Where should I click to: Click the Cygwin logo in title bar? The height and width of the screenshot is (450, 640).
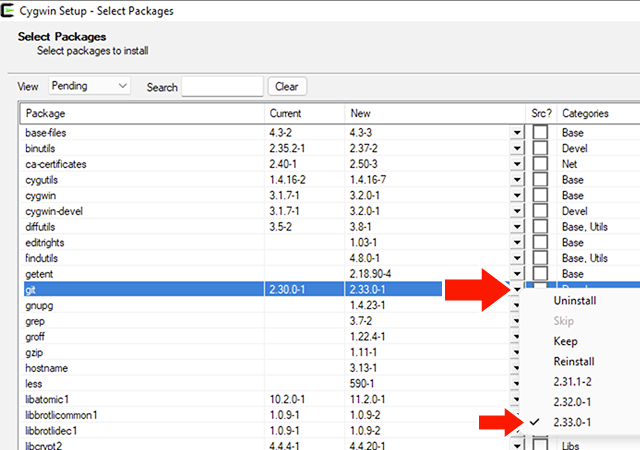9,11
